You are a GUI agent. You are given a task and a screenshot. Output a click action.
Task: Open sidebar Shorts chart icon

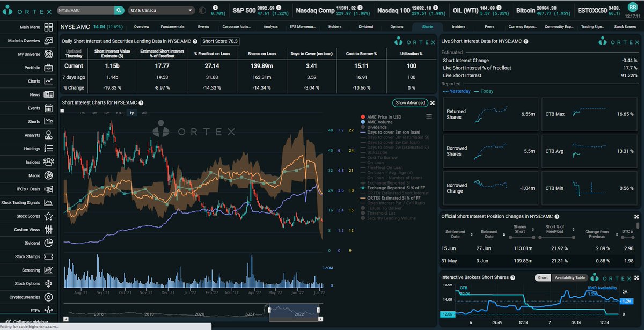49,122
